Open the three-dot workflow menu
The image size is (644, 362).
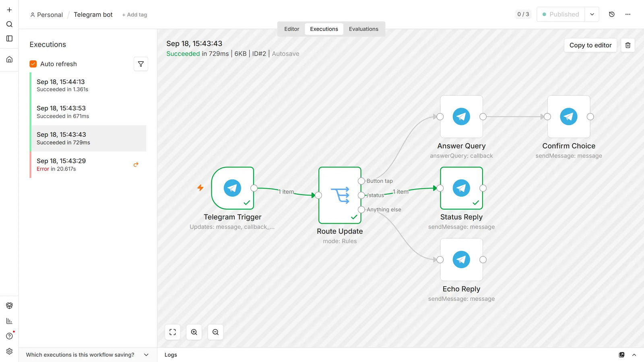point(628,14)
